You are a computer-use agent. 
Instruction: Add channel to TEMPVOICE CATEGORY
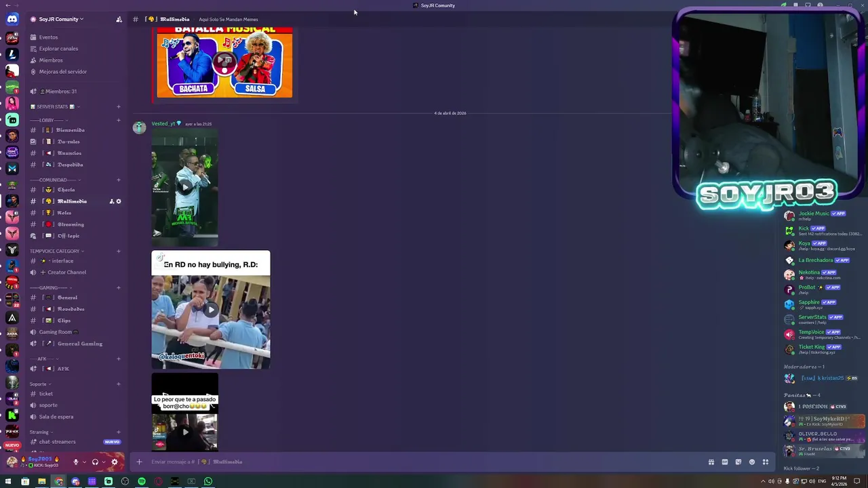pos(118,251)
